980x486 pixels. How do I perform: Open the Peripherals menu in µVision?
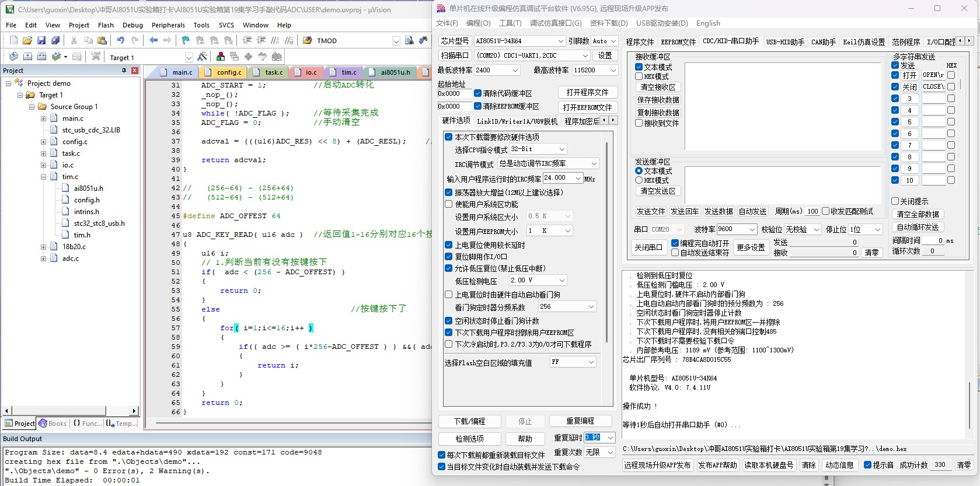(x=168, y=25)
